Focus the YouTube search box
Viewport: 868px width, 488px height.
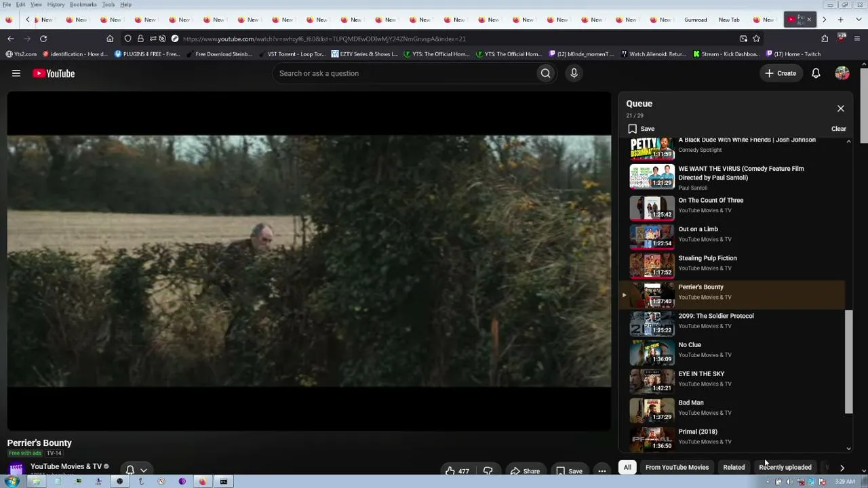click(403, 73)
